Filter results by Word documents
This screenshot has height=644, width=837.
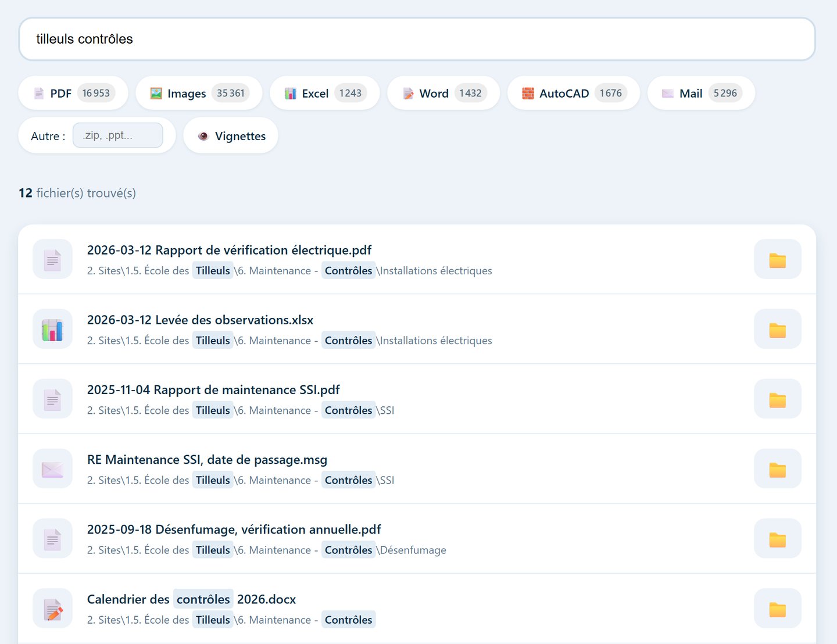443,93
